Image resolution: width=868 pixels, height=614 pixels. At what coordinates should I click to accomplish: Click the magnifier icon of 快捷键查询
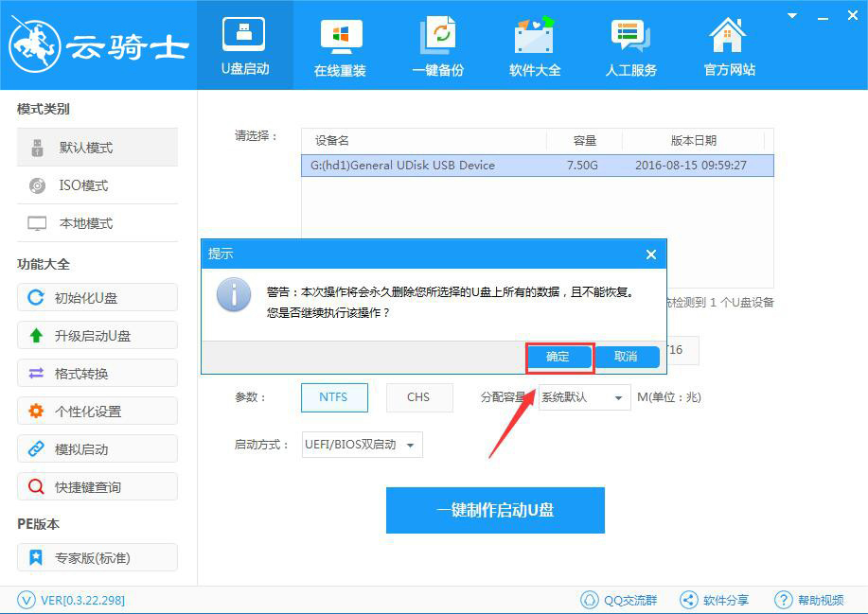[x=36, y=487]
